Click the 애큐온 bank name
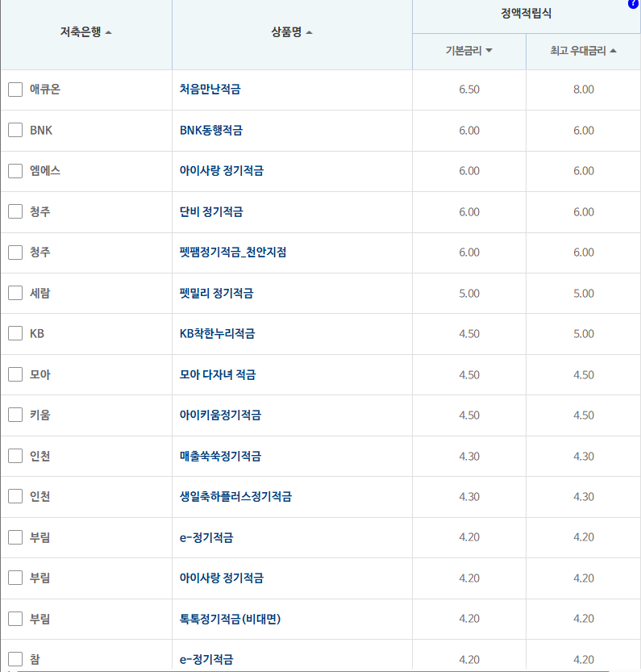The image size is (641, 672). click(x=45, y=89)
